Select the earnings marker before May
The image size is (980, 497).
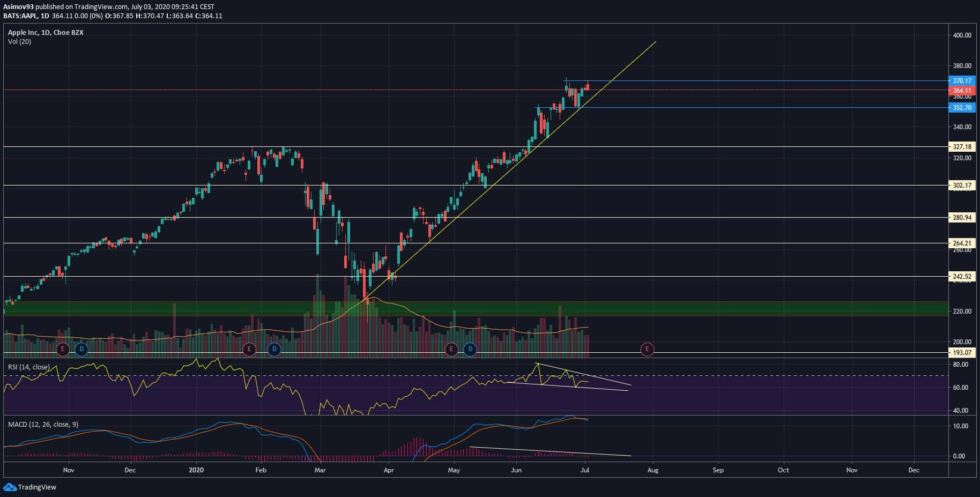point(451,350)
